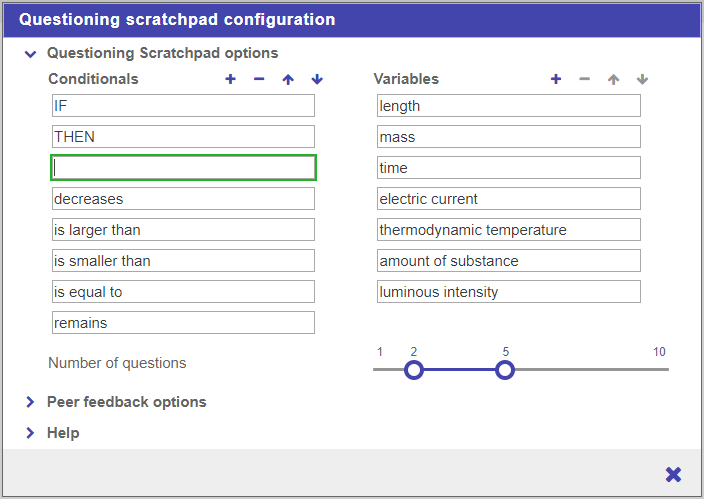Remove selected conditional with minus icon

click(259, 79)
